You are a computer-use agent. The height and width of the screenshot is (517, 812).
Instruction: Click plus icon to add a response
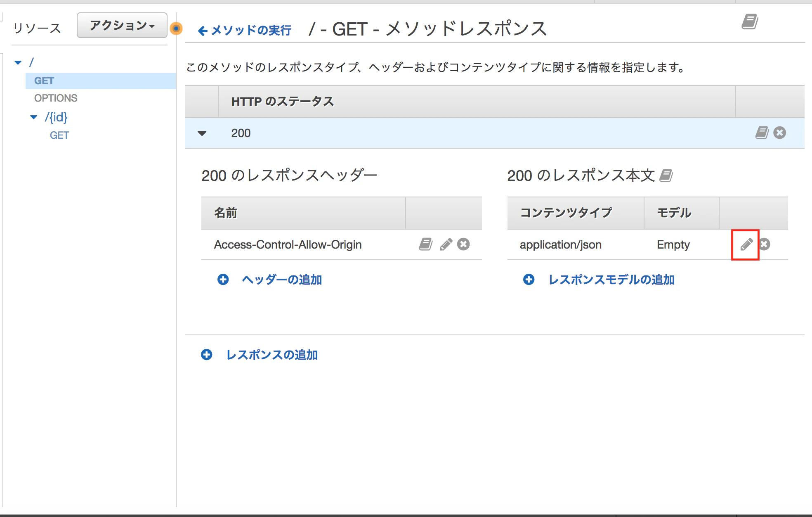pyautogui.click(x=207, y=355)
